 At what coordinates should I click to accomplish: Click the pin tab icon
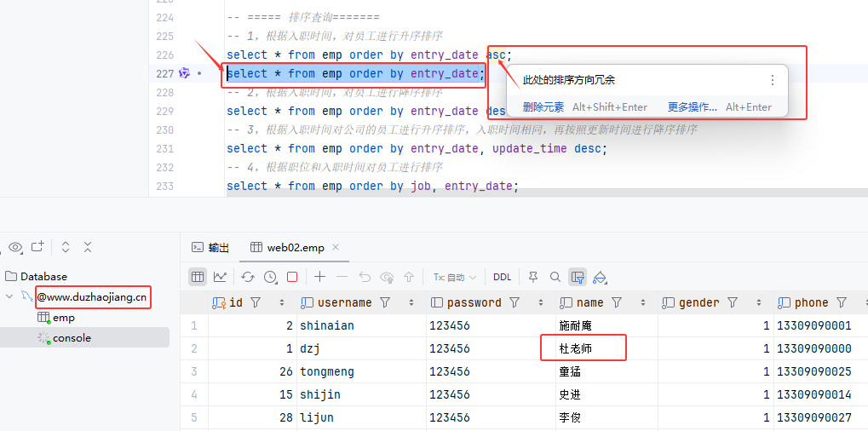(x=533, y=277)
